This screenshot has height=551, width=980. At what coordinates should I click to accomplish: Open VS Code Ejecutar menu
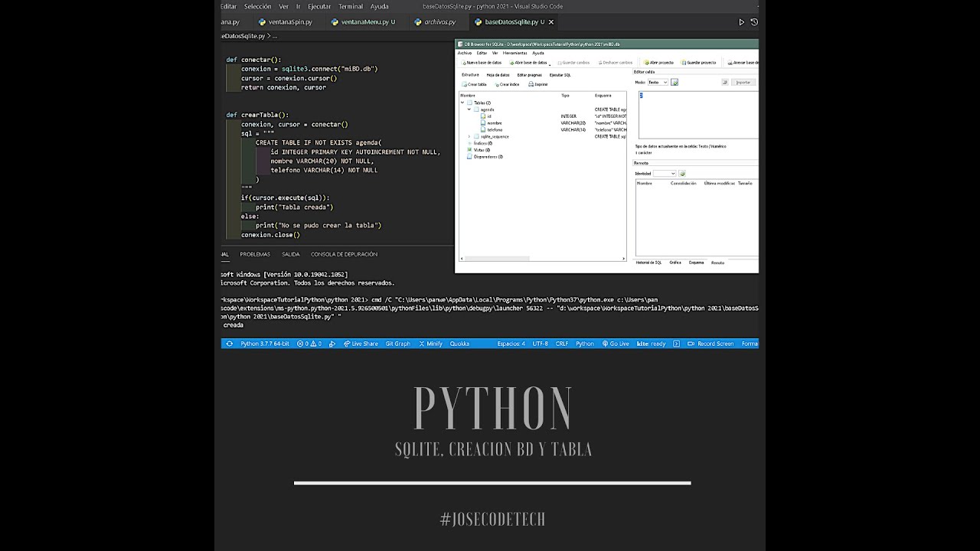click(319, 6)
